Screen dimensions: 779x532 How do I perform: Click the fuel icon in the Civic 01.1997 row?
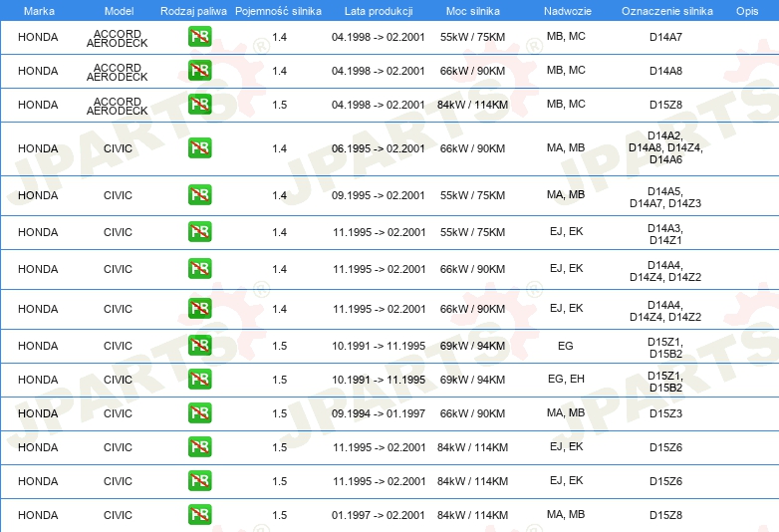tap(199, 515)
